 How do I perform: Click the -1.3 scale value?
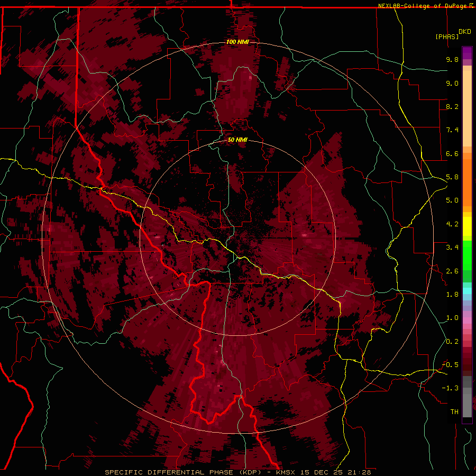tap(450, 388)
